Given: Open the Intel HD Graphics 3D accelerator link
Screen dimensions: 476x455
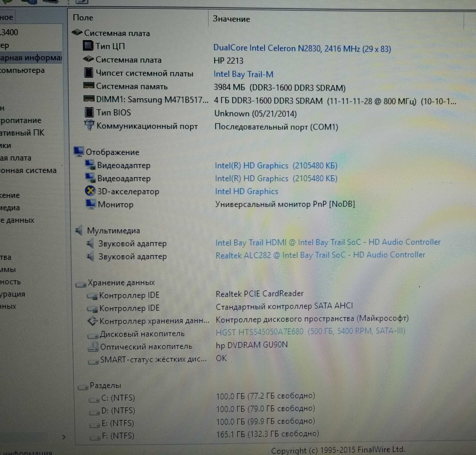Looking at the screenshot, I should point(246,192).
